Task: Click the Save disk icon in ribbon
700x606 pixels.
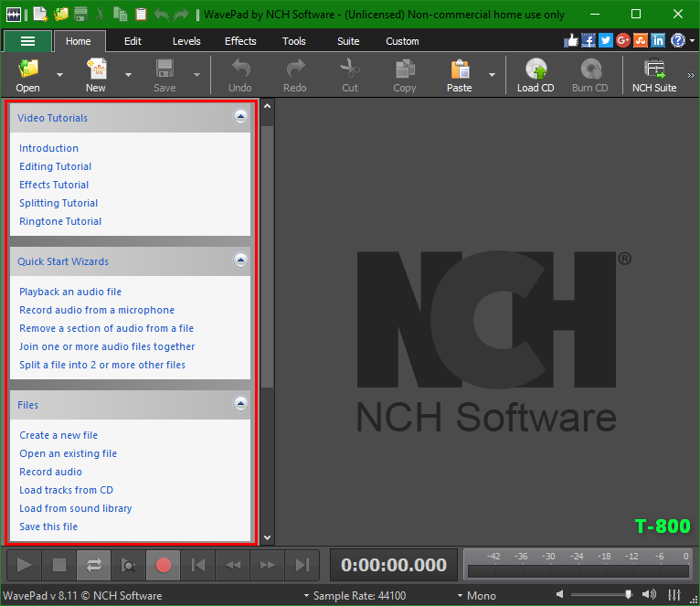Action: coord(164,69)
